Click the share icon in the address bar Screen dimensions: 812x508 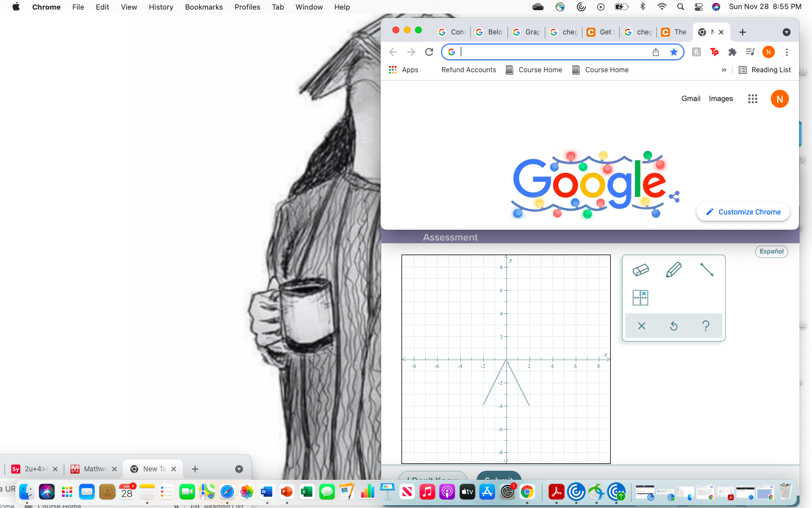tap(655, 51)
